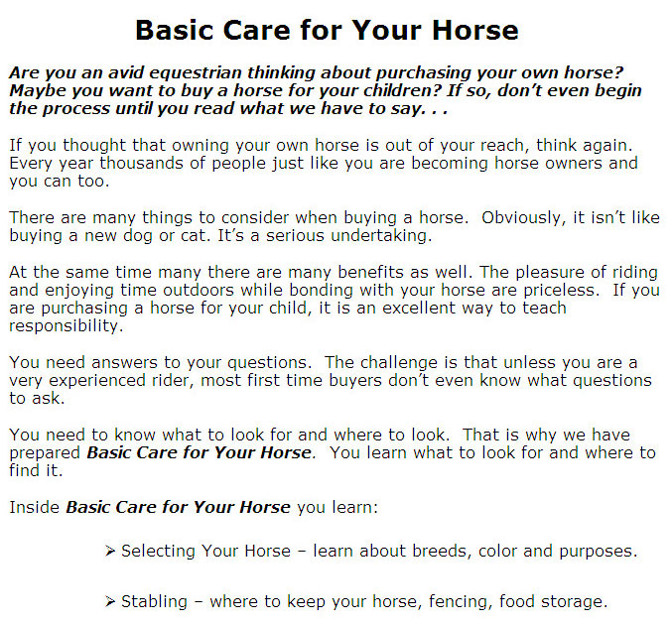The width and height of the screenshot is (672, 625).
Task: Click the paragraph starting 'At the same time'
Action: (335, 299)
